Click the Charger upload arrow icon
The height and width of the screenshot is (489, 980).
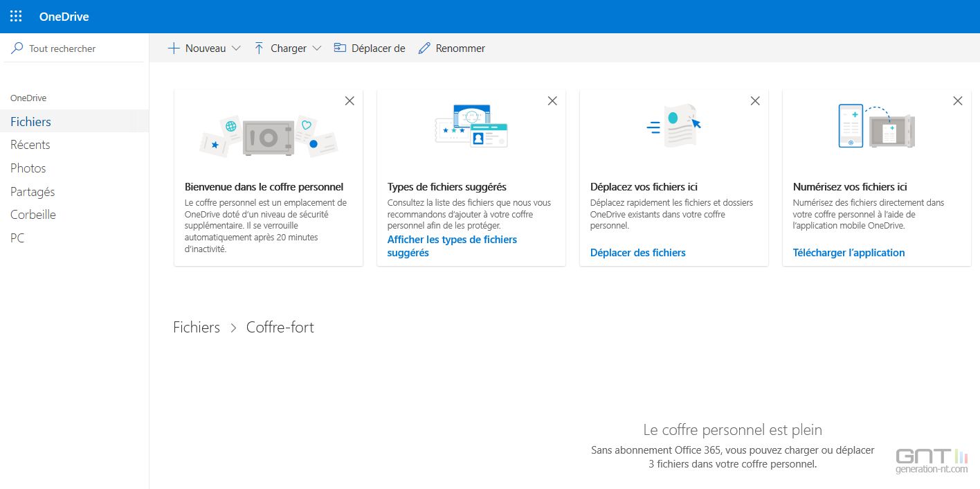(259, 48)
